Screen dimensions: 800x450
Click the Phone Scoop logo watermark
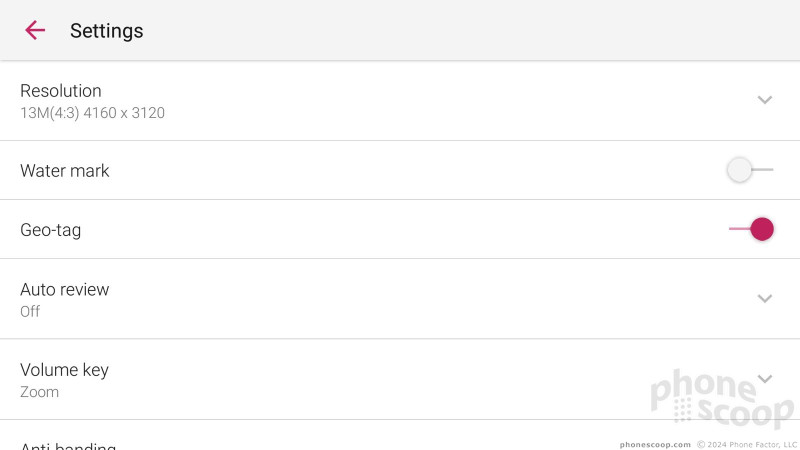point(722,399)
